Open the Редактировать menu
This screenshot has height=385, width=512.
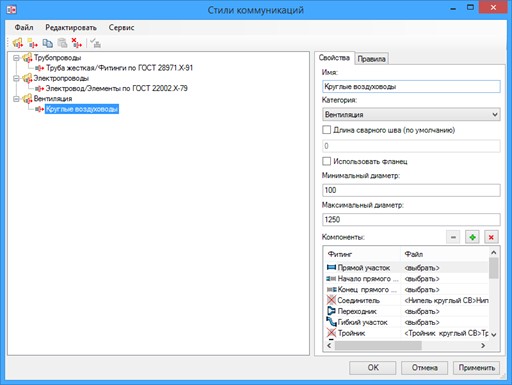(71, 27)
